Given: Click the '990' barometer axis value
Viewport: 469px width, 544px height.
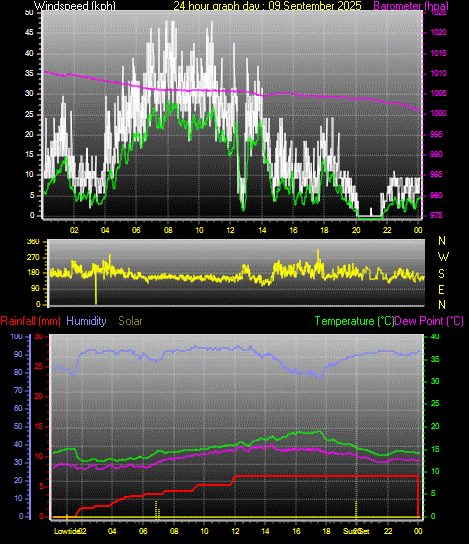Looking at the screenshot, I should pos(437,154).
